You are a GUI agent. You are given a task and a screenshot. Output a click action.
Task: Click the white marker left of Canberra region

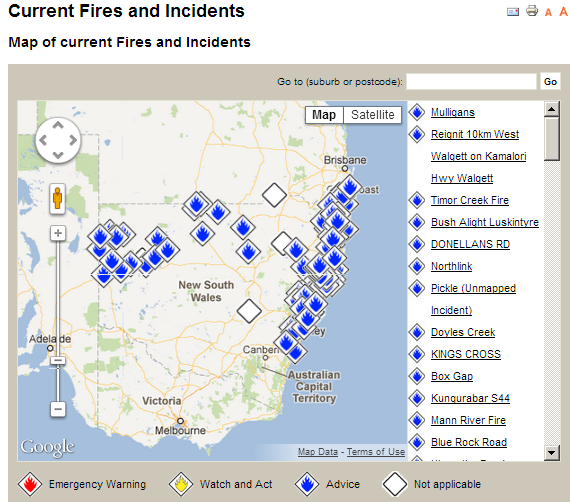(249, 311)
